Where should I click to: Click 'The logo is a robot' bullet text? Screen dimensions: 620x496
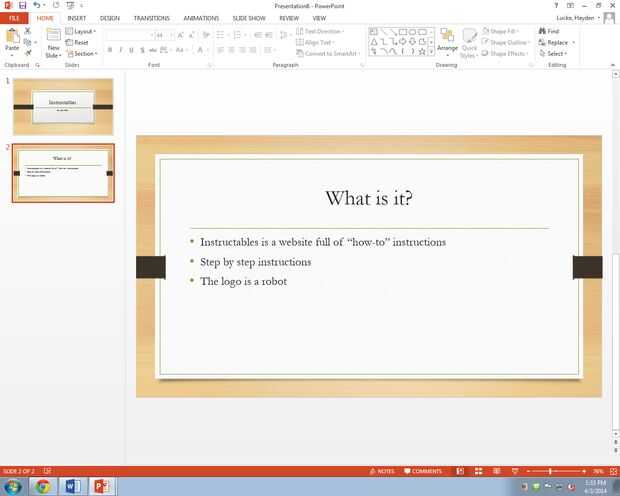click(243, 281)
